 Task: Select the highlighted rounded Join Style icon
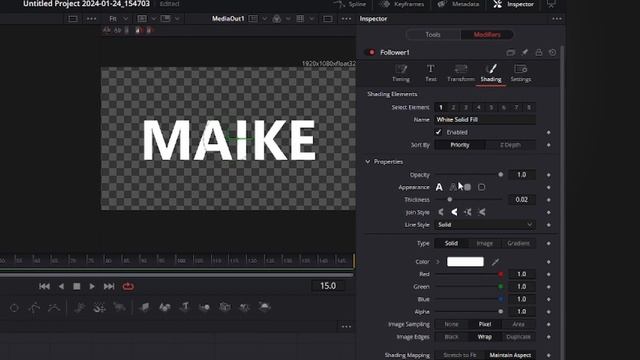(454, 212)
